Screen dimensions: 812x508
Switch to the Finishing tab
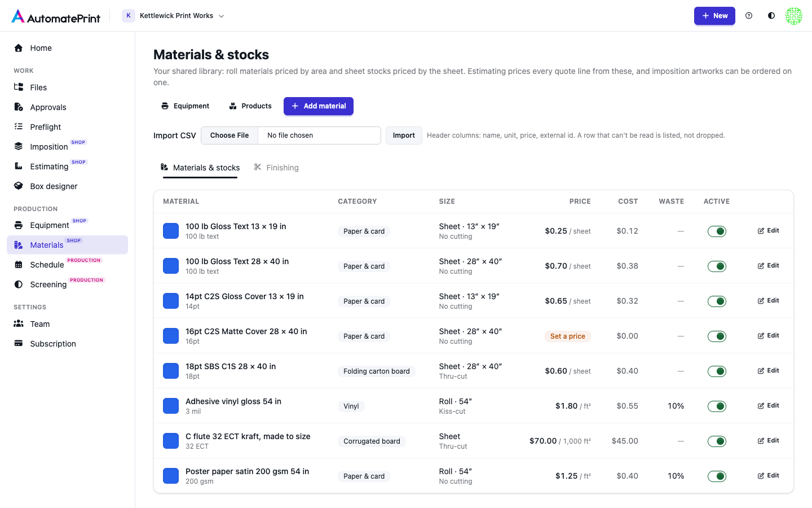(276, 168)
